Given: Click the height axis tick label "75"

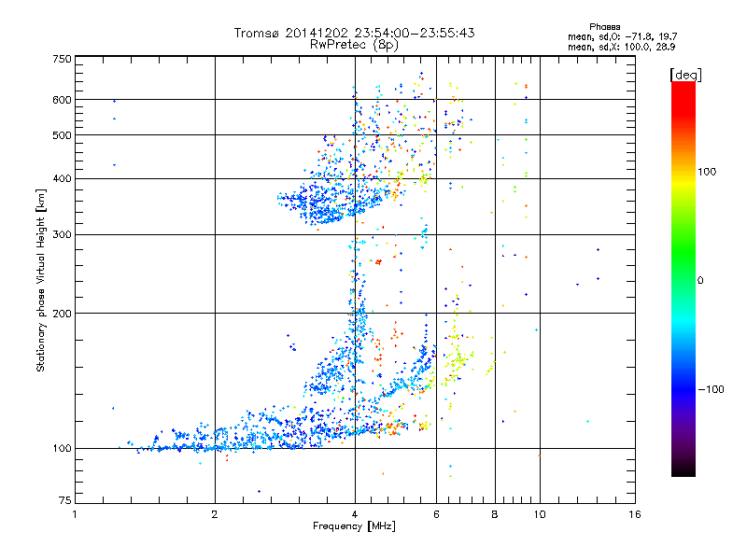Looking at the screenshot, I should pyautogui.click(x=65, y=500).
